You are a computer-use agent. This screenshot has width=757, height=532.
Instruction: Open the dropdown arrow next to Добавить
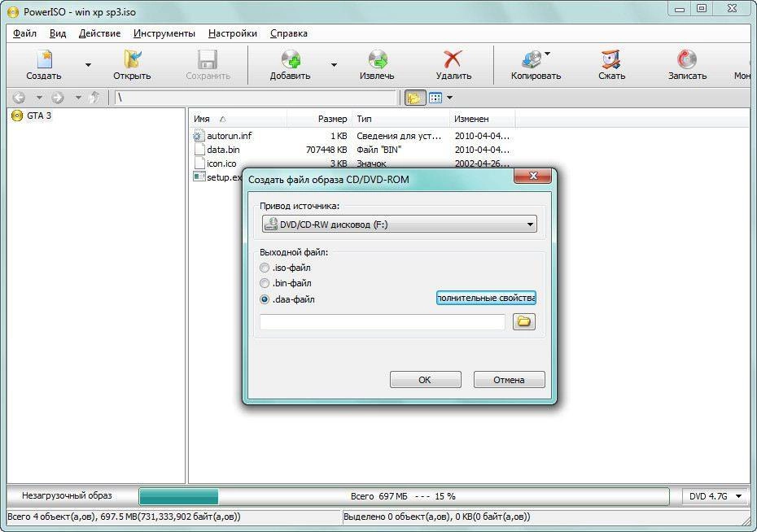tap(334, 64)
